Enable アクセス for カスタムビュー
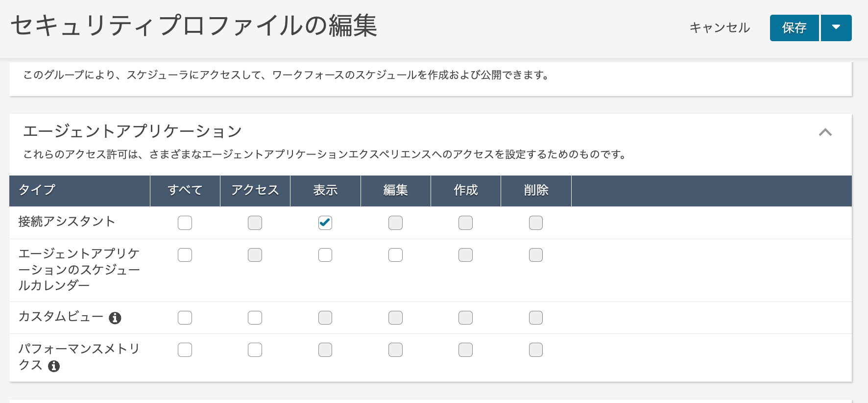The width and height of the screenshot is (868, 403). tap(255, 318)
